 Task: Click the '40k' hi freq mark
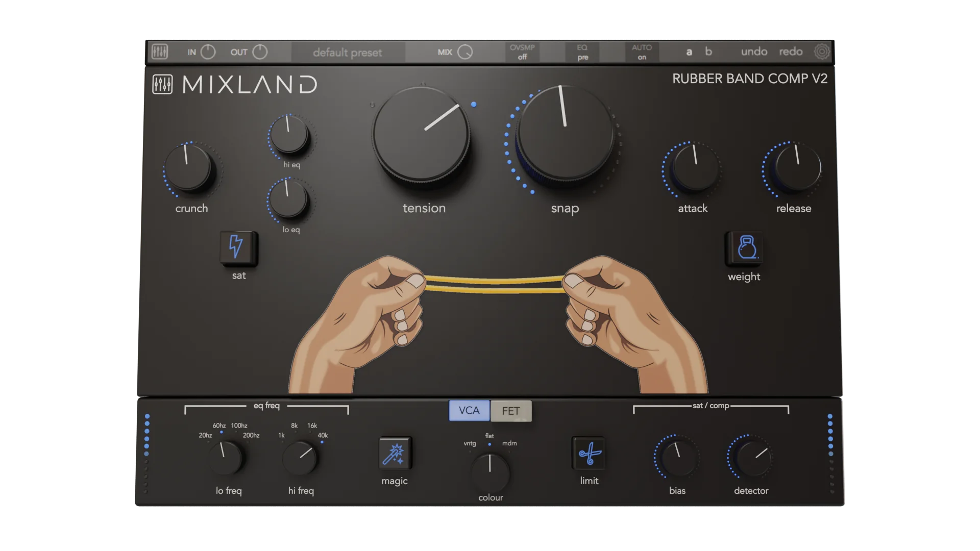(323, 435)
